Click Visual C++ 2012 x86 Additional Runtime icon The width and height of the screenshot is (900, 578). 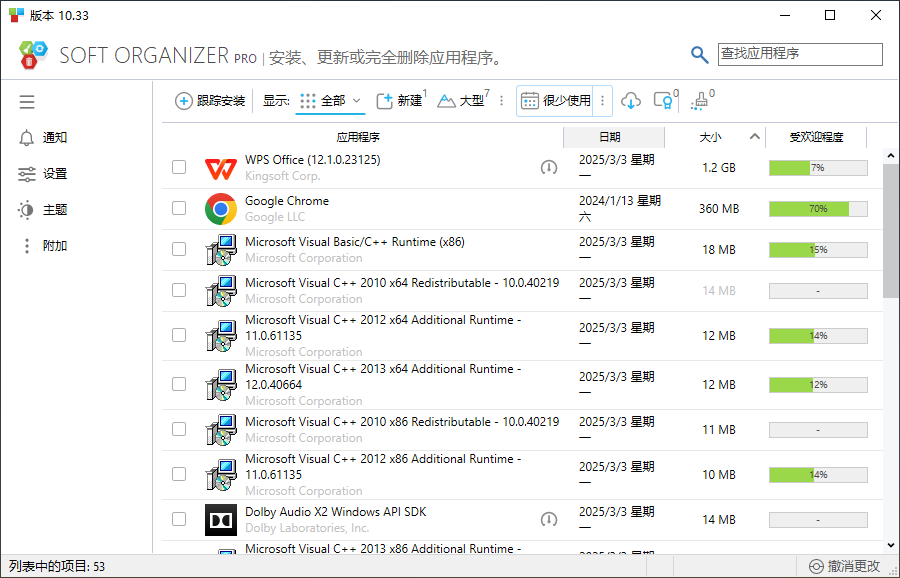[221, 475]
